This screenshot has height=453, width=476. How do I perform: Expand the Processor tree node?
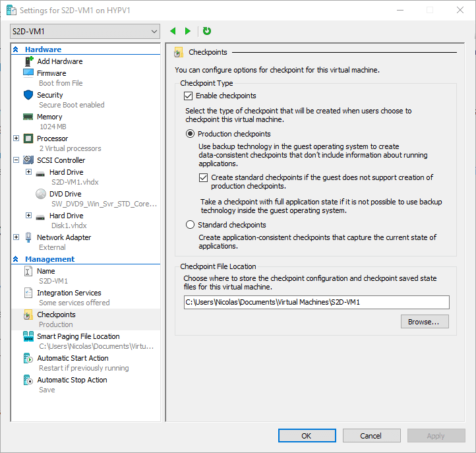point(16,138)
